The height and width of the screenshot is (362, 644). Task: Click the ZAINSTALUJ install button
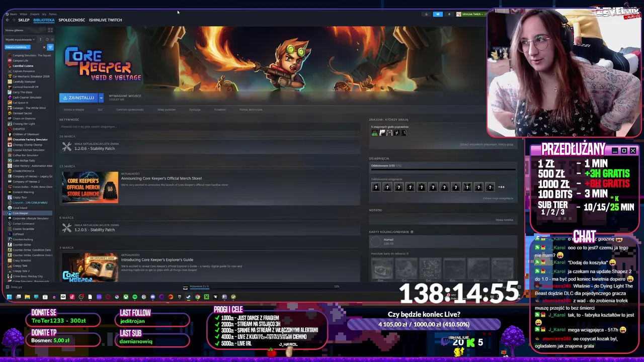(78, 98)
